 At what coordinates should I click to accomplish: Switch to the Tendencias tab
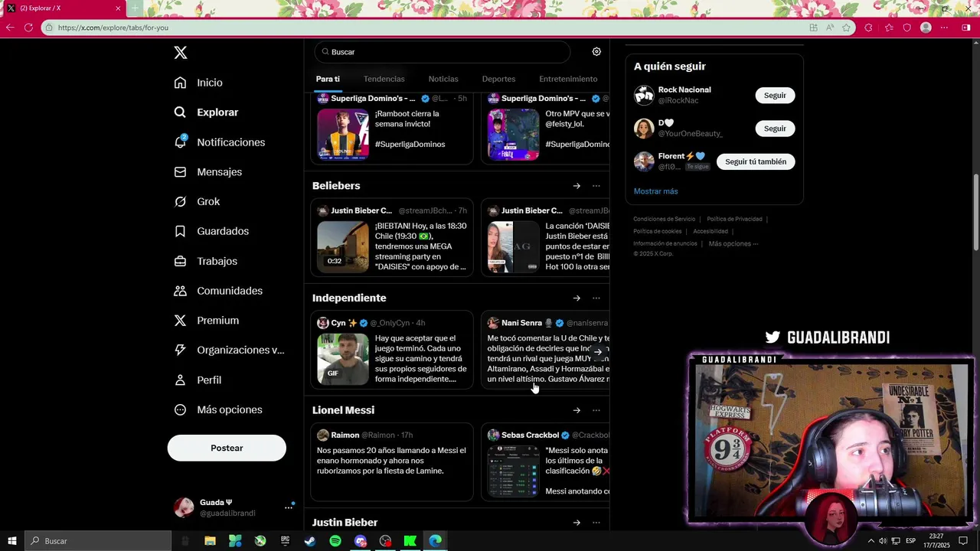point(384,79)
